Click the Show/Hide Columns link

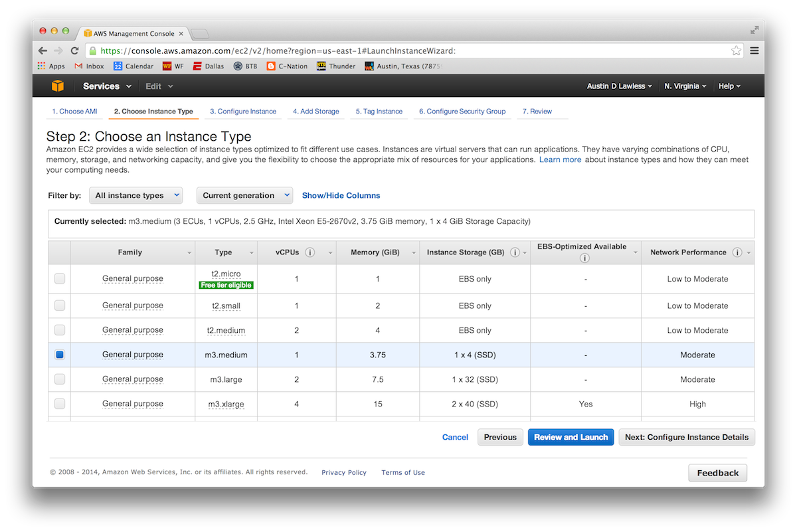341,195
